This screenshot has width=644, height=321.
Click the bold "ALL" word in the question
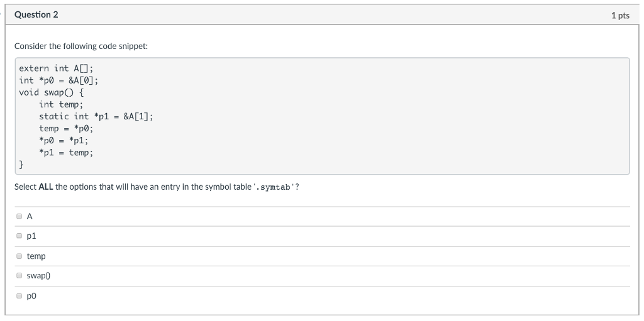tap(46, 187)
